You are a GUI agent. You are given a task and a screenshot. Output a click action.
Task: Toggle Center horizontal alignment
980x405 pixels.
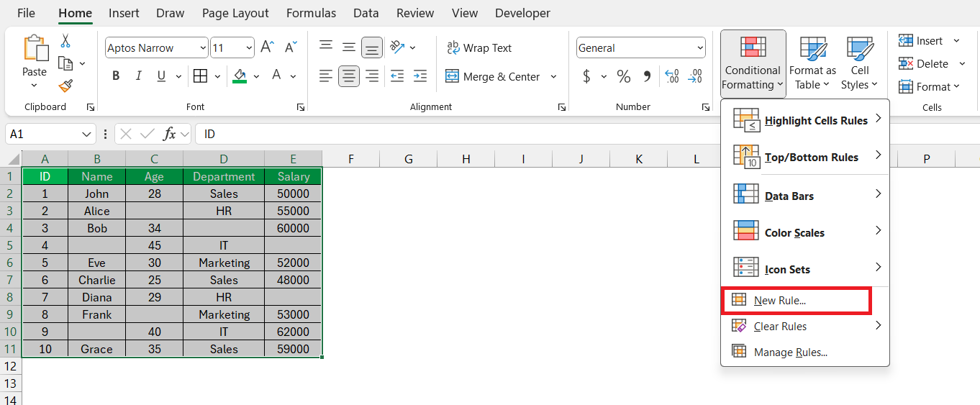point(349,76)
